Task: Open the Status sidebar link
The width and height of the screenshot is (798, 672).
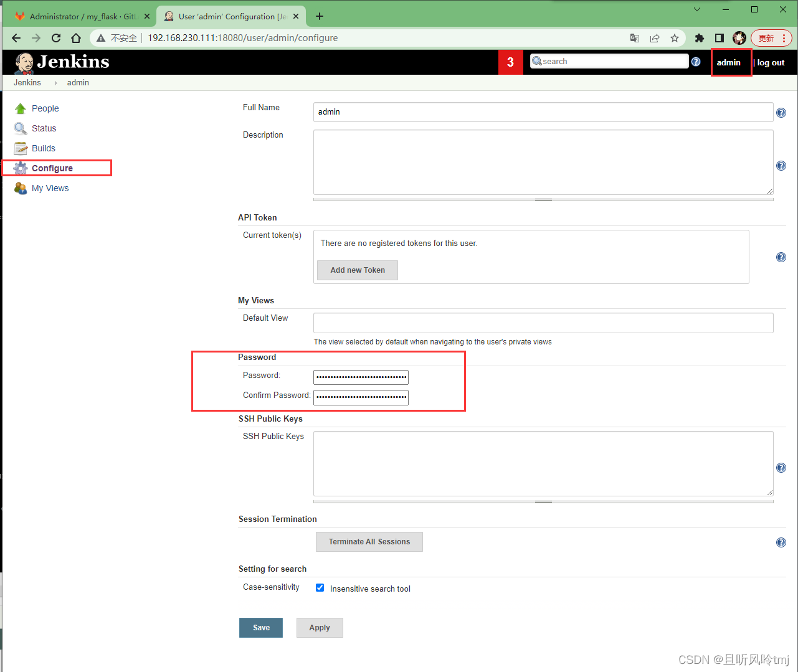Action: (44, 128)
